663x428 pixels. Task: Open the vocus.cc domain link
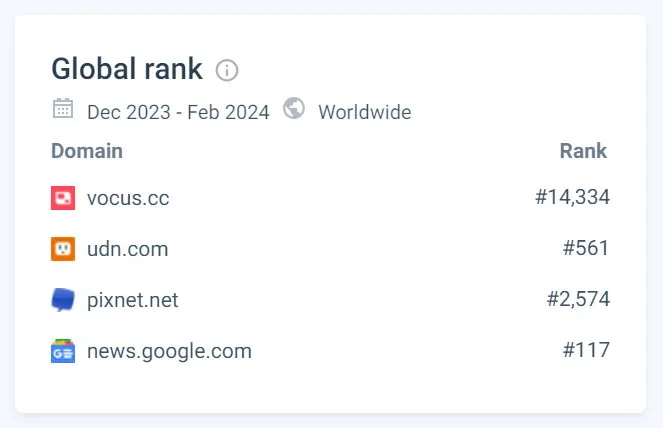tap(128, 198)
